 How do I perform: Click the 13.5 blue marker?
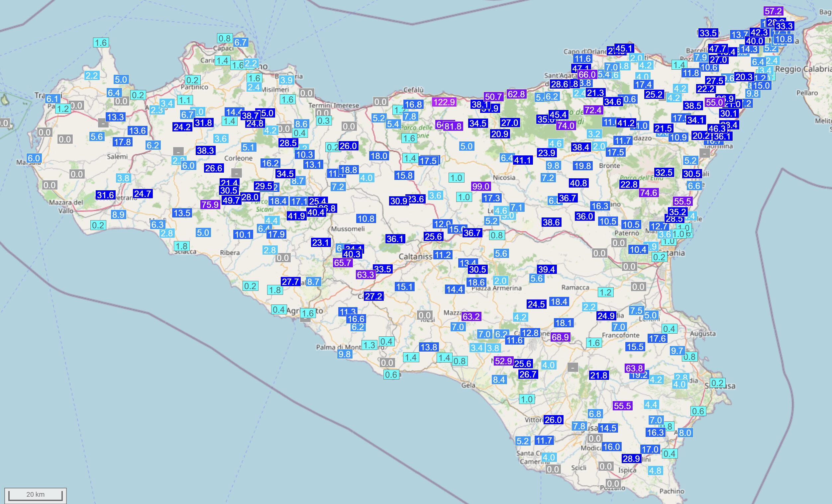pos(182,213)
